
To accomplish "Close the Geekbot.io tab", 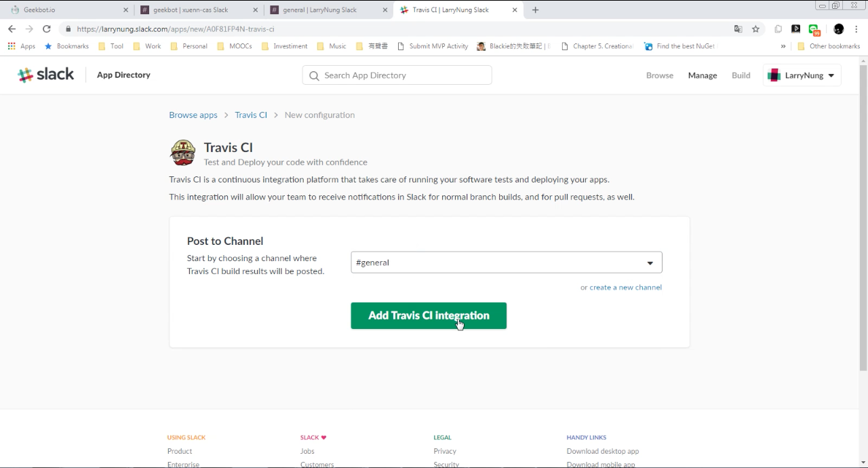I will 125,10.
